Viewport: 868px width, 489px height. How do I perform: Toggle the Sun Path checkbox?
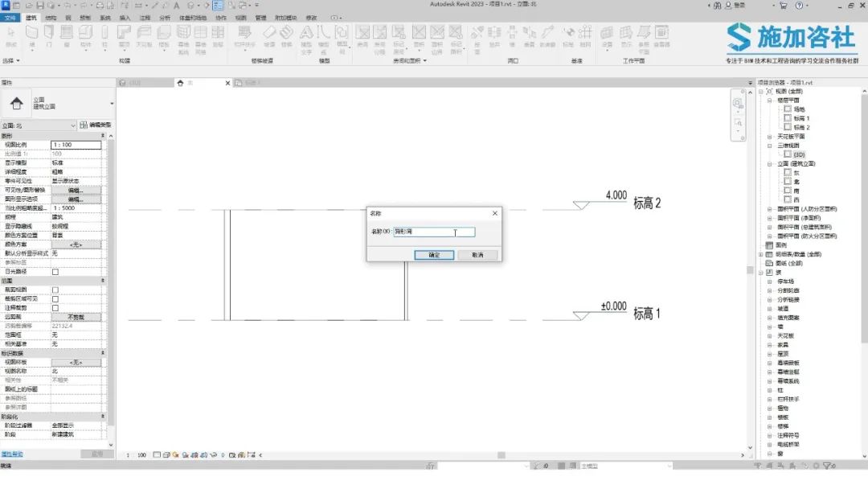coord(55,272)
